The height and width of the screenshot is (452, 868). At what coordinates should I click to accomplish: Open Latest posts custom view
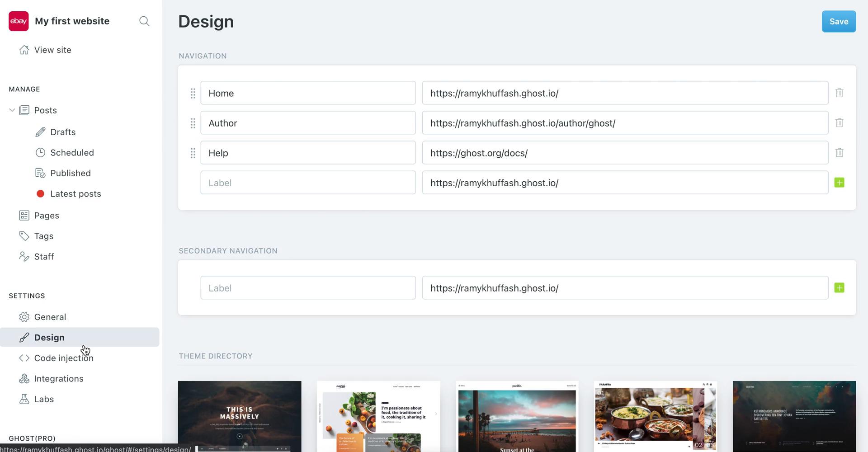pyautogui.click(x=75, y=194)
